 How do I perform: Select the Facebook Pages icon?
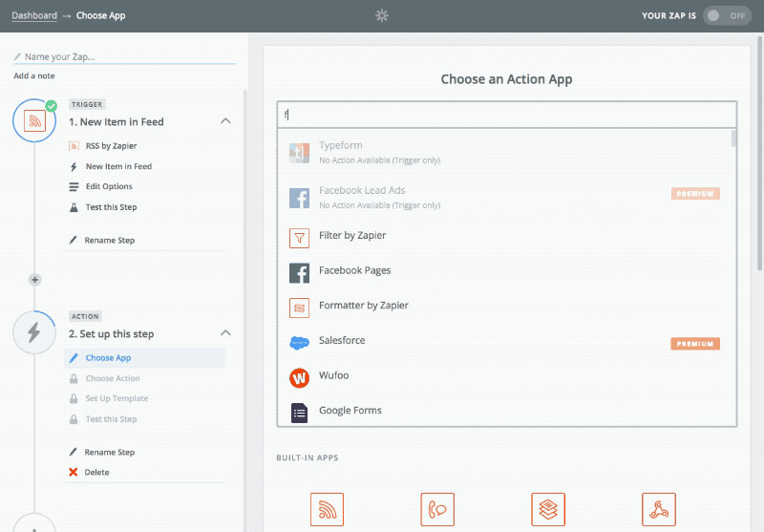299,273
